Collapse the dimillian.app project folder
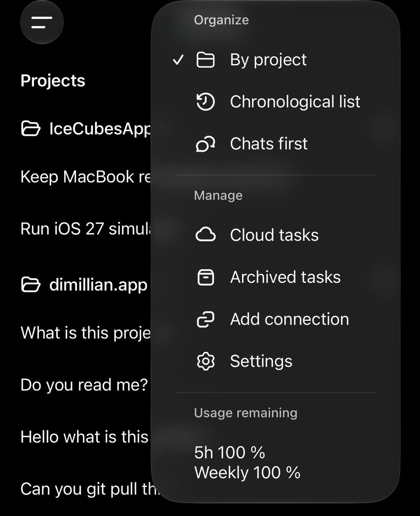The height and width of the screenshot is (516, 420). [x=84, y=284]
